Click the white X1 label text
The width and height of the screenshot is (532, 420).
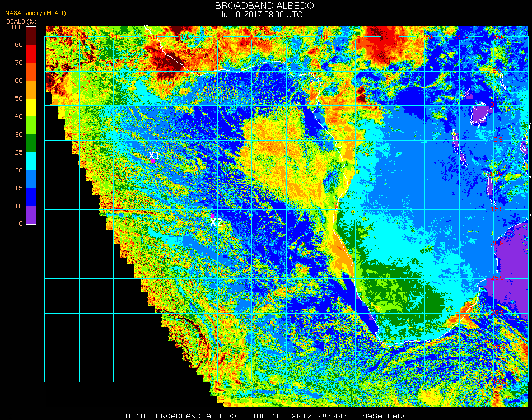(x=153, y=155)
